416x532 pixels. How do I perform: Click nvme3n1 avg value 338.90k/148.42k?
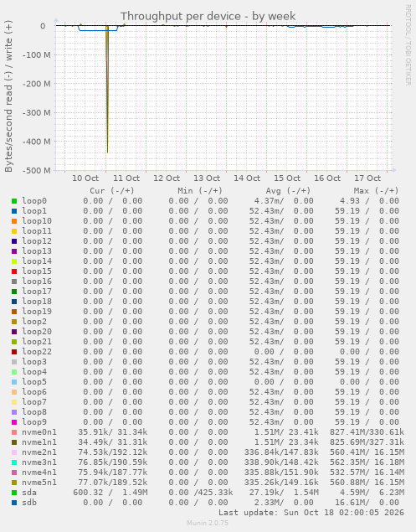281,462
